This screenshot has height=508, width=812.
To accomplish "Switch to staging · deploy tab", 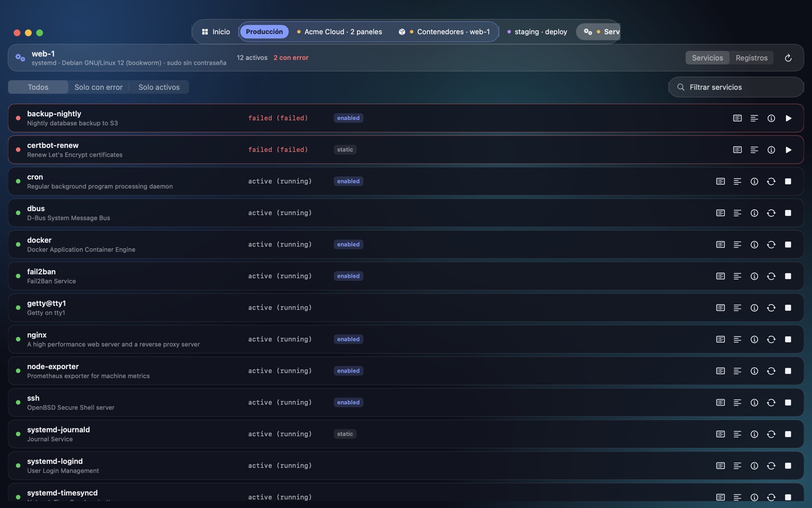I will pyautogui.click(x=537, y=31).
